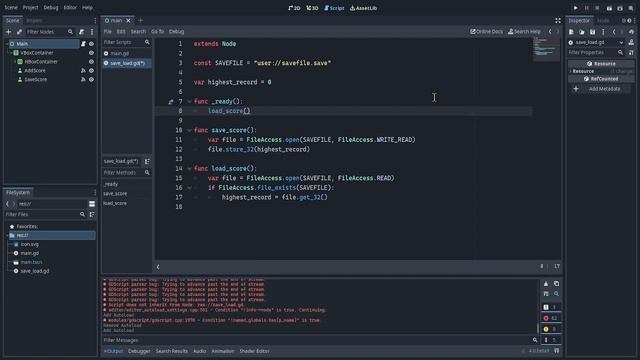Open signal connections on SaveScore node

click(83, 80)
